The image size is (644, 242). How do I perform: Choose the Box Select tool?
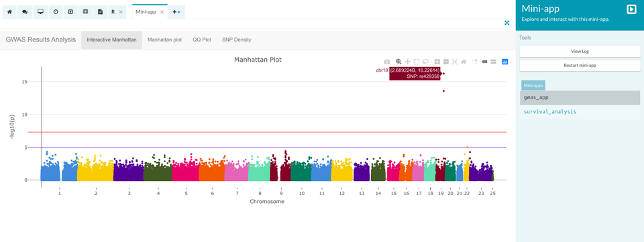coord(417,62)
